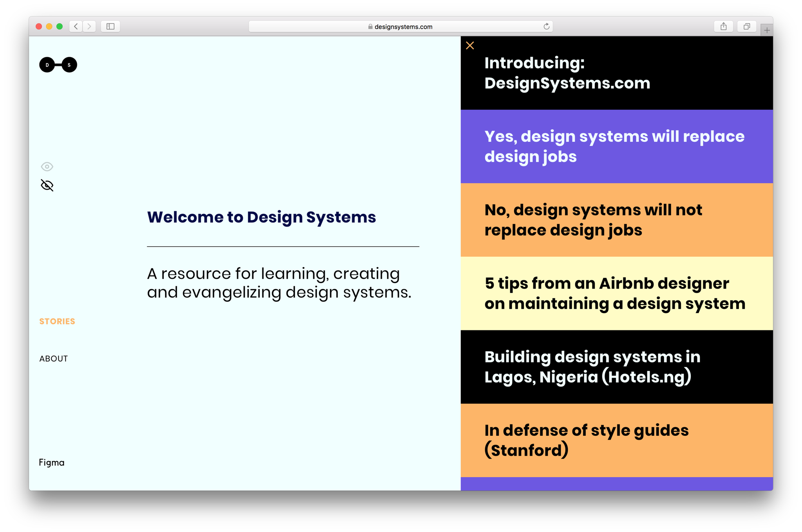Open the ABOUT menu item
The width and height of the screenshot is (802, 532).
[x=54, y=359]
